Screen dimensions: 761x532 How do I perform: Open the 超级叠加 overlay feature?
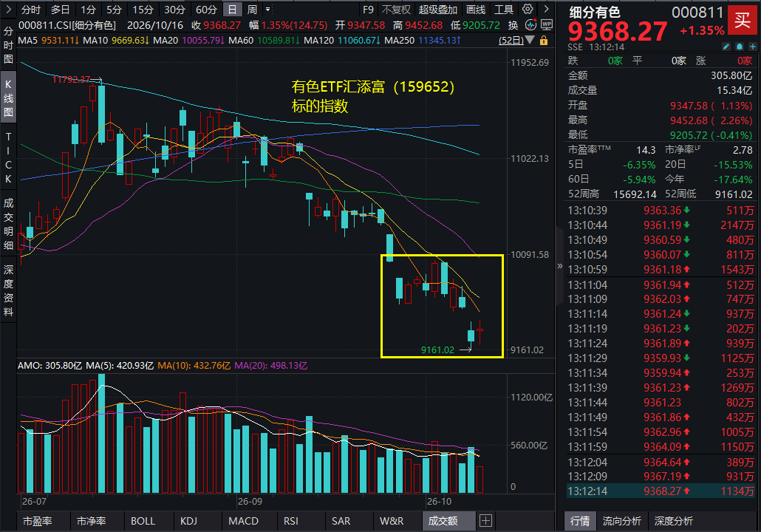click(438, 10)
